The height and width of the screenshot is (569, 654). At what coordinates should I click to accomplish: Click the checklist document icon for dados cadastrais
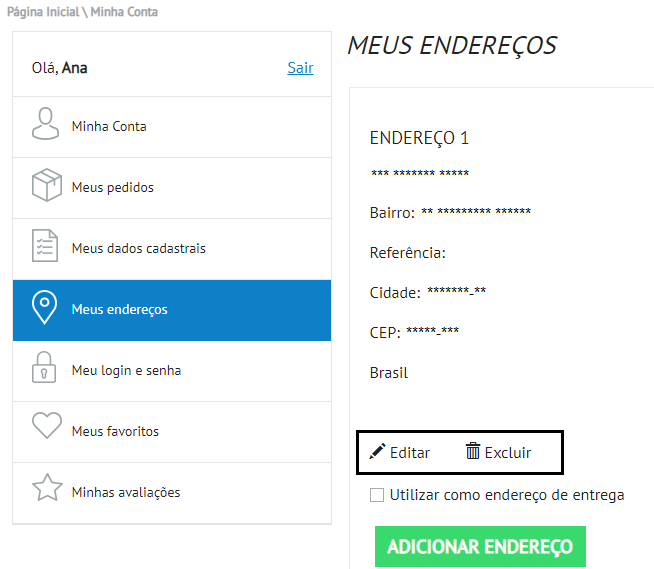tap(46, 248)
